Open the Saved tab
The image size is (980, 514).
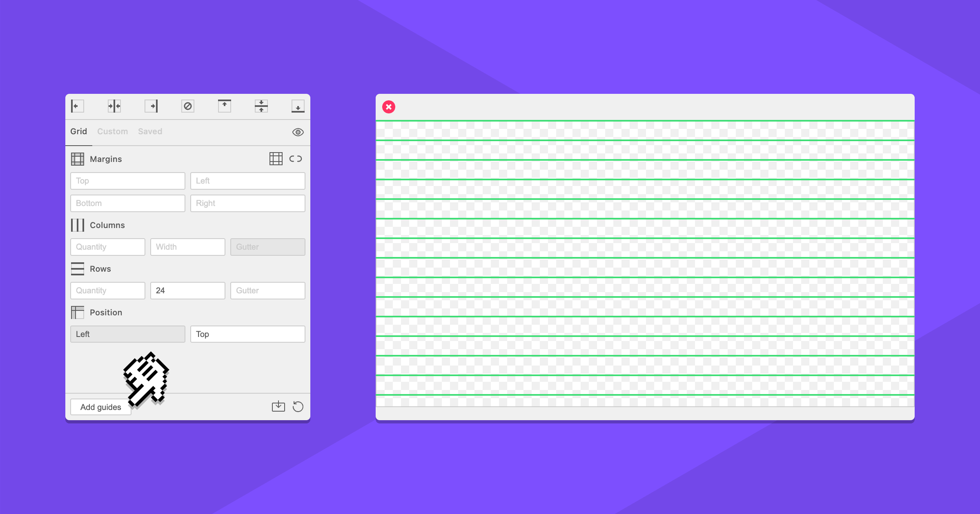[150, 131]
